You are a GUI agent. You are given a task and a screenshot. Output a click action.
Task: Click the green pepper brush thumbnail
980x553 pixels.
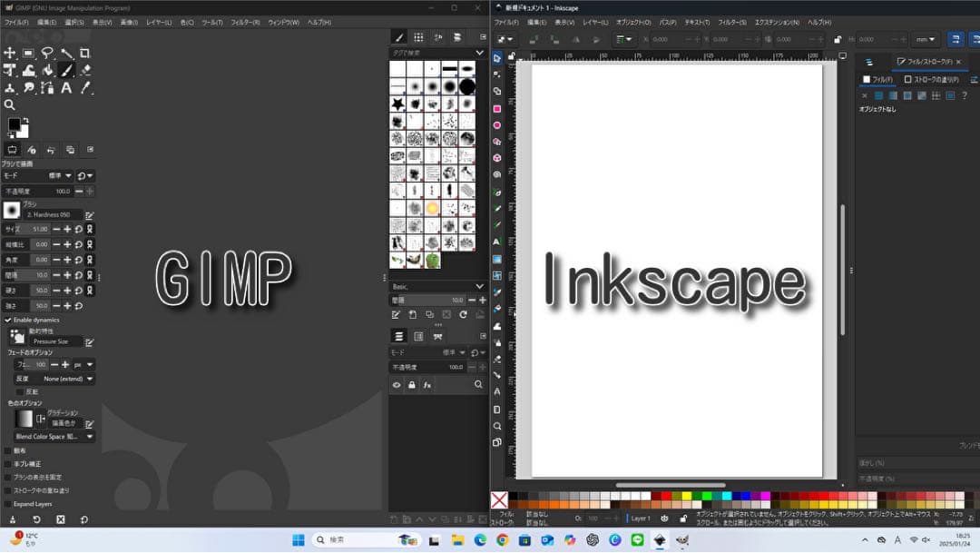coord(433,260)
